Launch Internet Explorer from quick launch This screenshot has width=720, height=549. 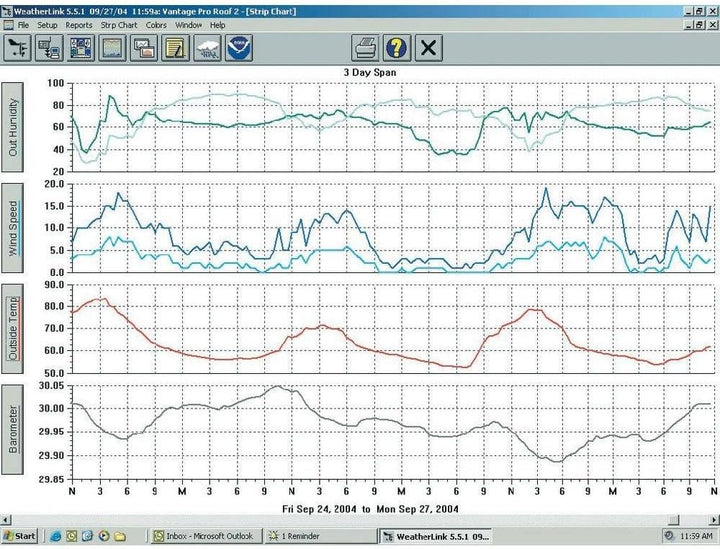pos(56,536)
